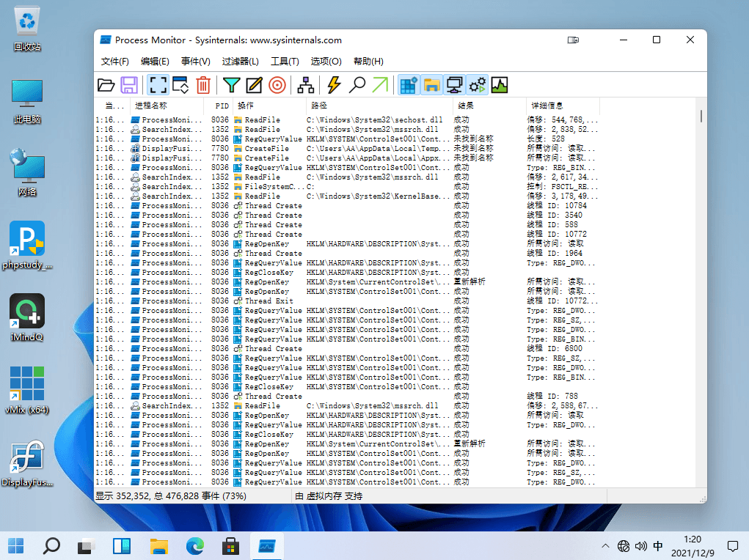The image size is (749, 560).
Task: Open the notification center icon
Action: pyautogui.click(x=733, y=545)
